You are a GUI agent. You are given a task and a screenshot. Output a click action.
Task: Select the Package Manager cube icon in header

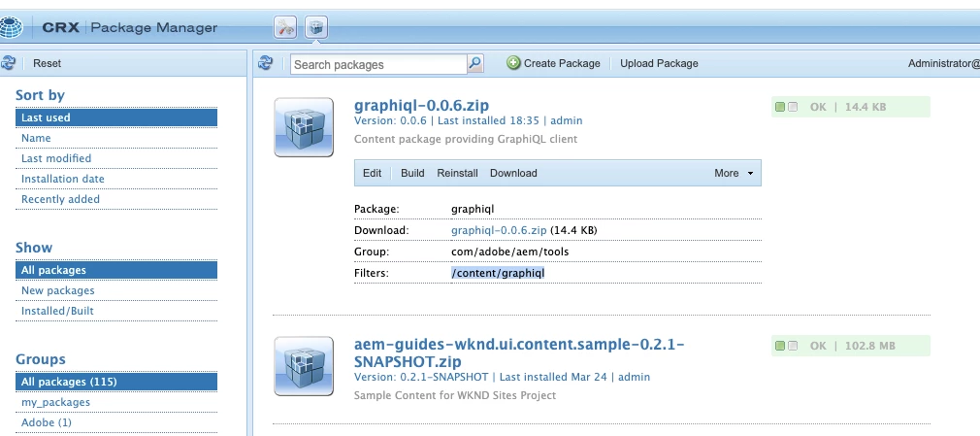(317, 27)
